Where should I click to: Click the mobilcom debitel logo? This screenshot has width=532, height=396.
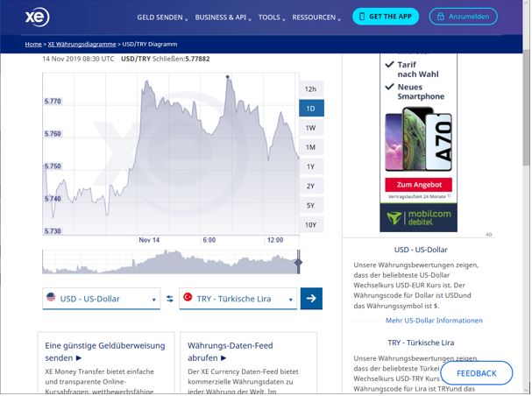click(418, 217)
